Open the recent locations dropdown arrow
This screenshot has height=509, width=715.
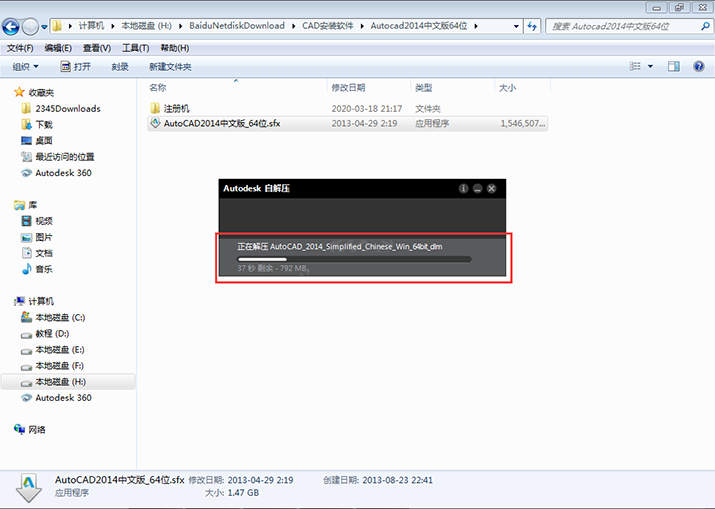click(x=44, y=27)
